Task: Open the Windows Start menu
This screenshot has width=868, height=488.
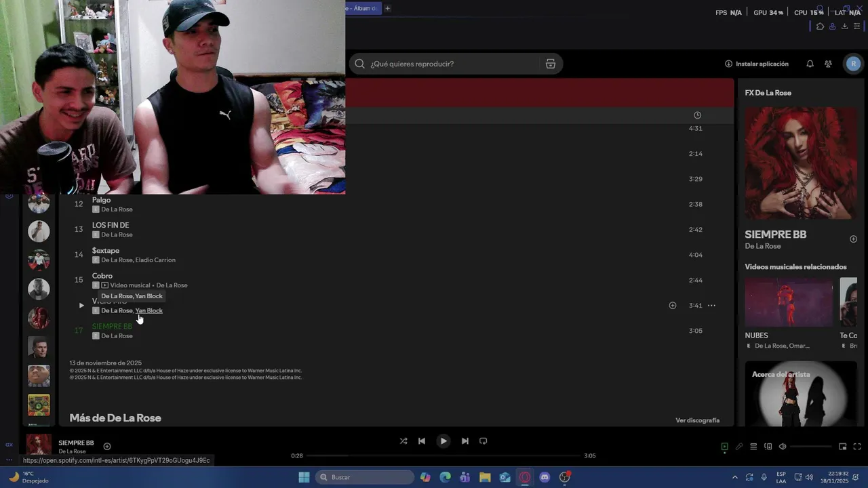Action: 304,477
